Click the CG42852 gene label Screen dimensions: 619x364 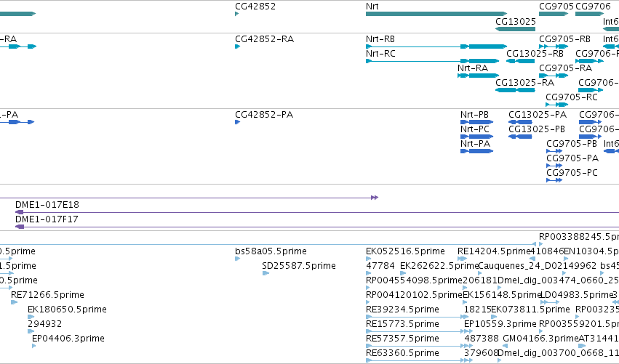tap(255, 7)
